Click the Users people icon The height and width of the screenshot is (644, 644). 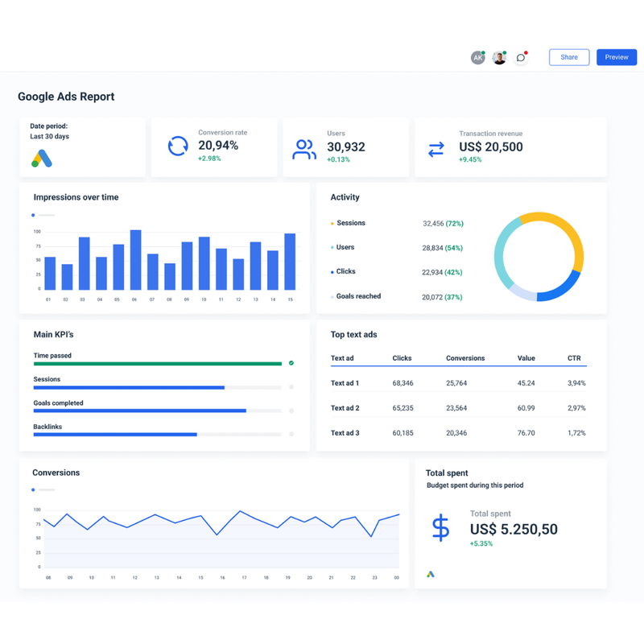coord(304,150)
